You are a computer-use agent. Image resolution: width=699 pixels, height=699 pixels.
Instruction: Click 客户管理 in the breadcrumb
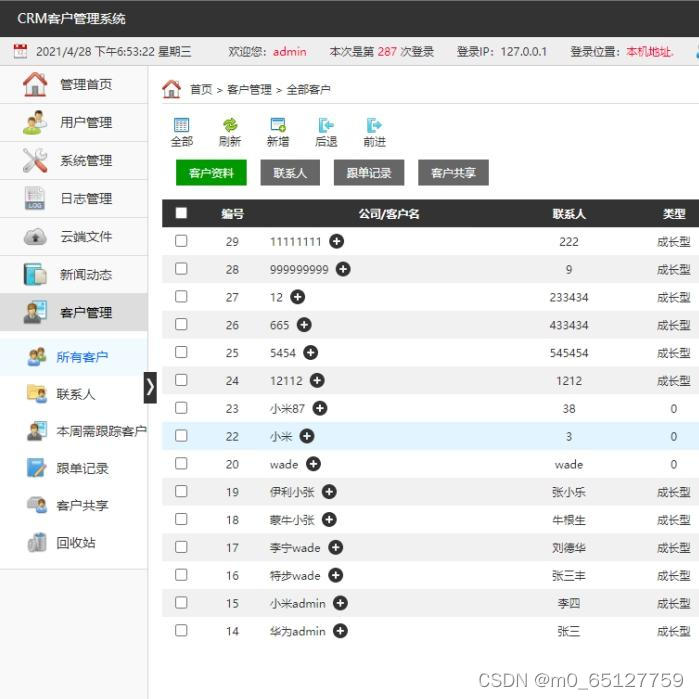click(249, 90)
